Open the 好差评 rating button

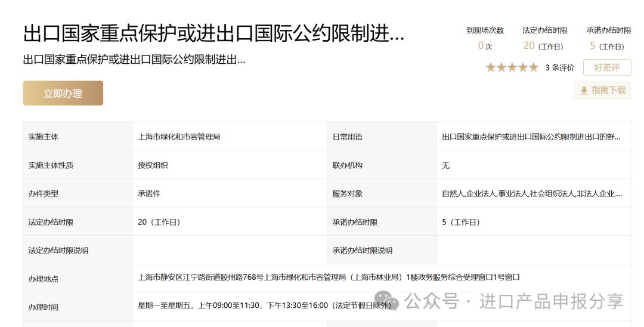[x=607, y=67]
